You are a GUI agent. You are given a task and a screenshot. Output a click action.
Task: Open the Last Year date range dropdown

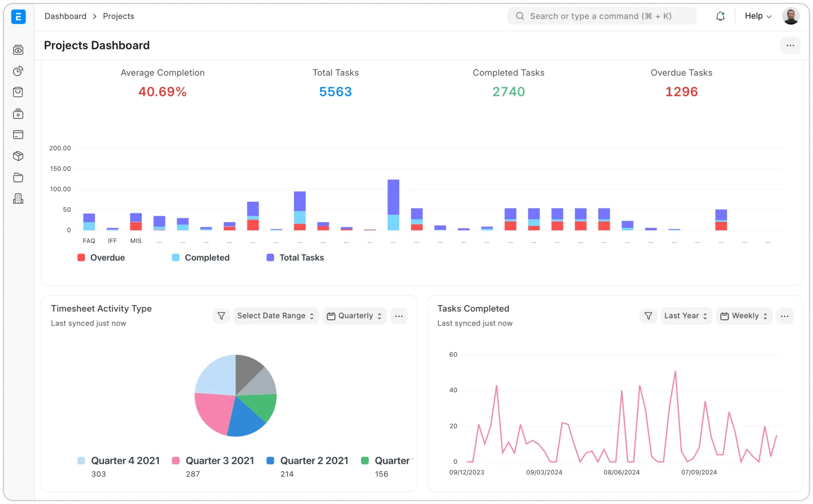point(686,316)
